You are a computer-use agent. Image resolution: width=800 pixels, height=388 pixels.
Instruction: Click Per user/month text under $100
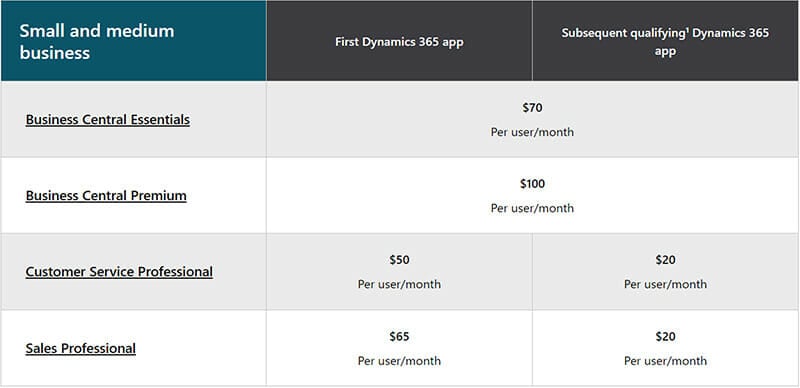click(532, 208)
